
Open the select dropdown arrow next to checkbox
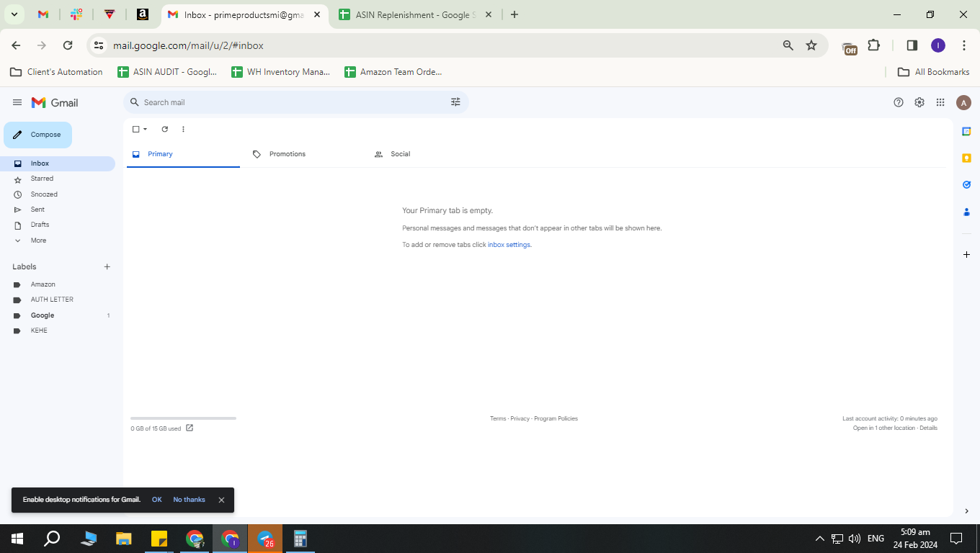pos(145,130)
